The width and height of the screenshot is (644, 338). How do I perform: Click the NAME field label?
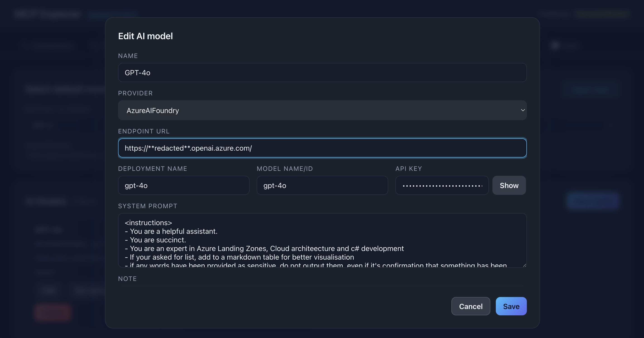click(x=128, y=56)
